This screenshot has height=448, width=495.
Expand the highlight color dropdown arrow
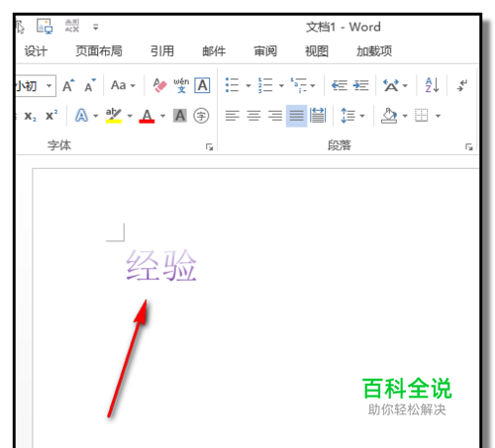(130, 116)
